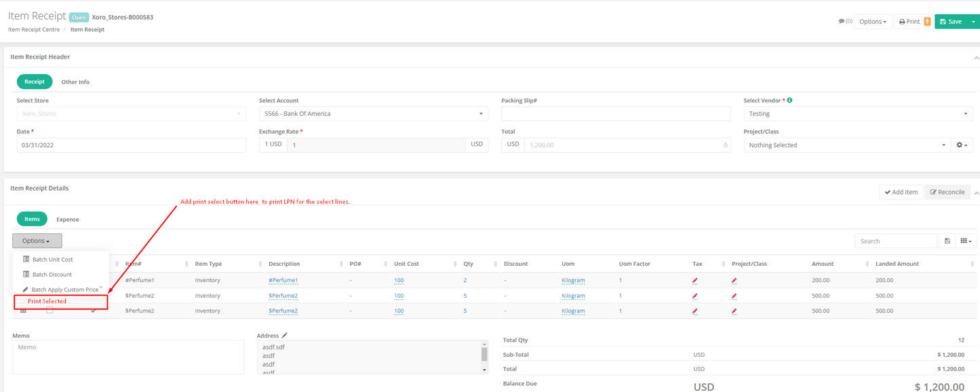Open Project/Class dropdown showing Nothing Selected

tap(848, 145)
